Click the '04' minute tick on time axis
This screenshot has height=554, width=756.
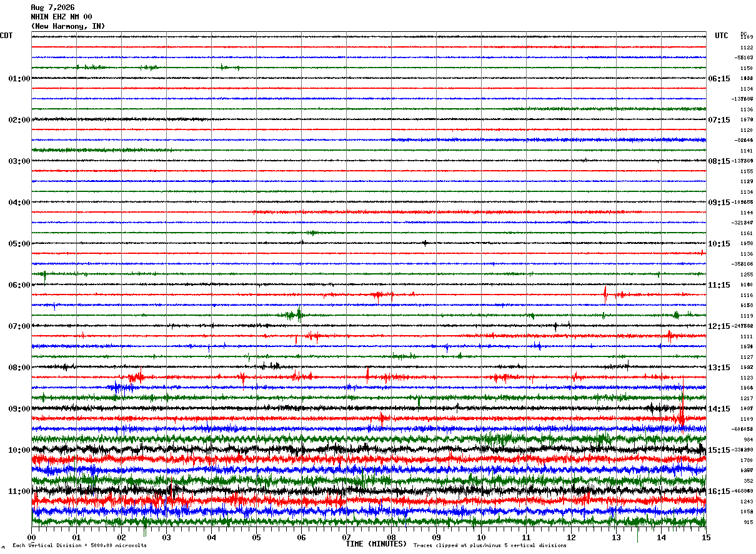point(212,537)
